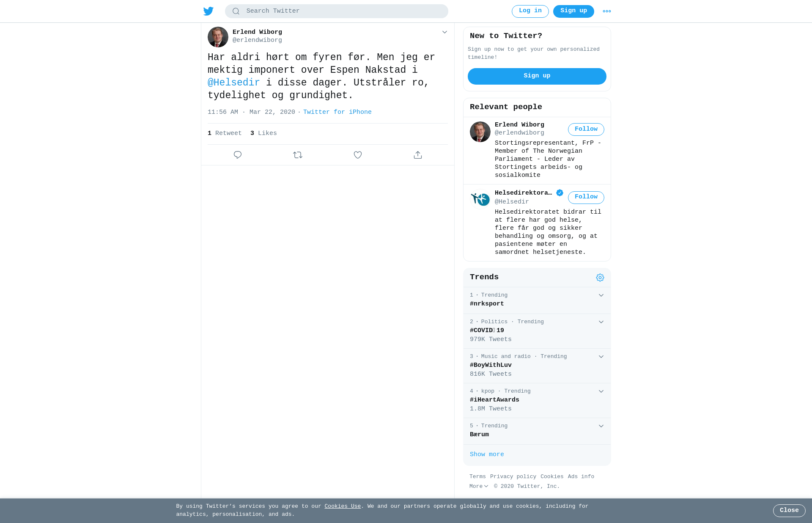Image resolution: width=812 pixels, height=523 pixels.
Task: Close the cookies notice banner
Action: tap(789, 511)
